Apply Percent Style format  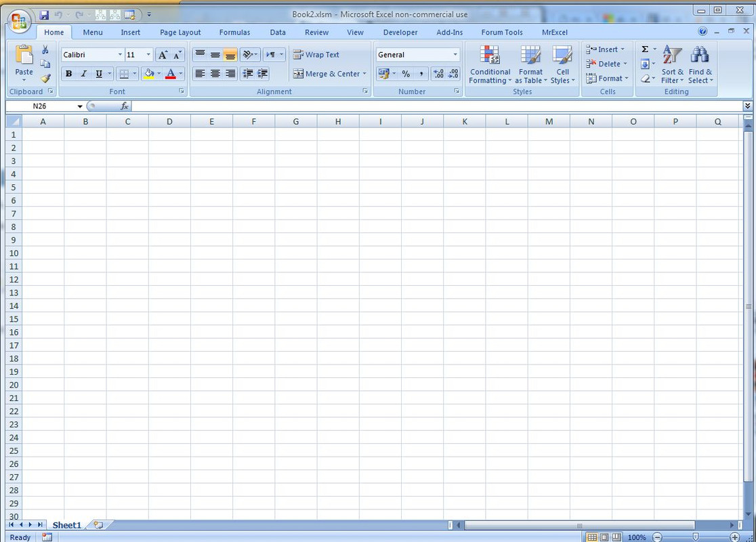(406, 74)
